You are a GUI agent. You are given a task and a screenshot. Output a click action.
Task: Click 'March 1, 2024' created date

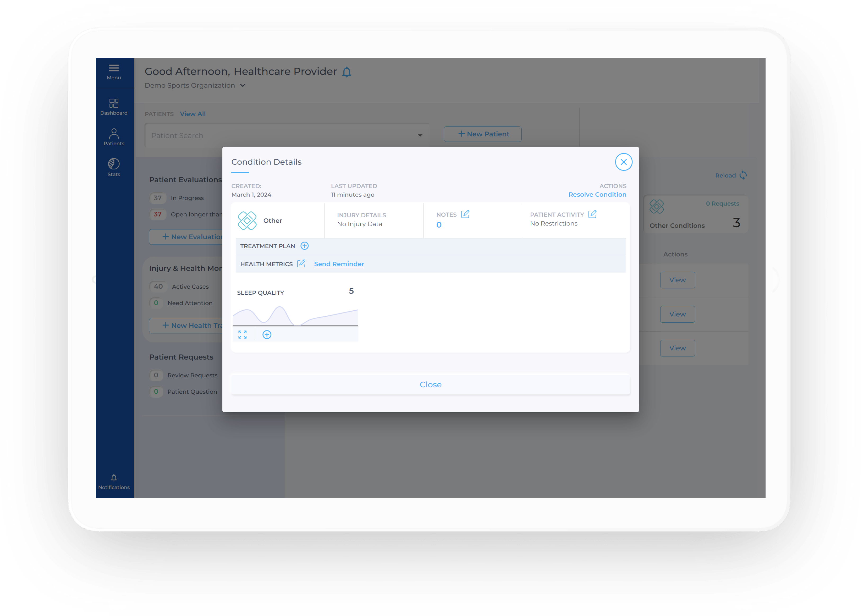point(251,194)
